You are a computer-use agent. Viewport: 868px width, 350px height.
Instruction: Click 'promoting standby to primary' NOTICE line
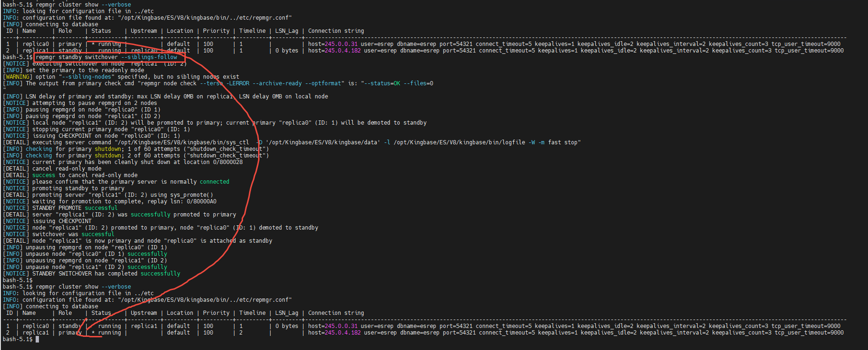tap(64, 188)
